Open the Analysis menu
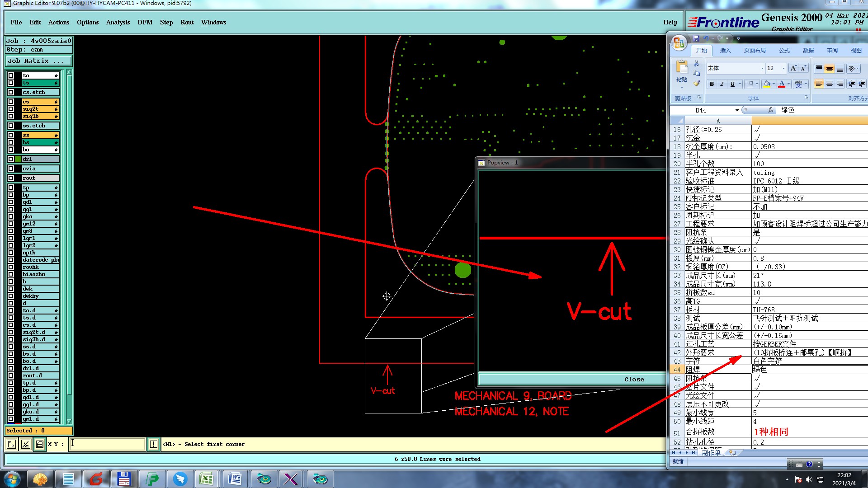The height and width of the screenshot is (488, 868). (118, 22)
